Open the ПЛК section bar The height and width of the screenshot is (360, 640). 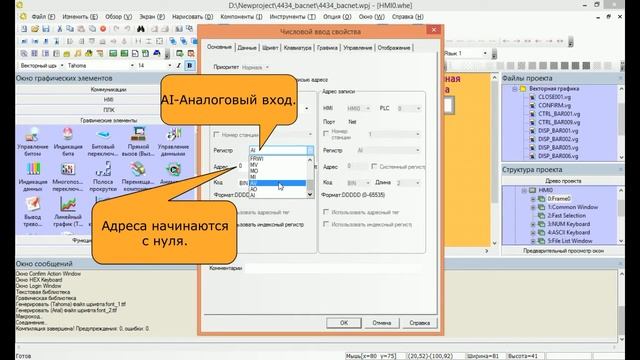[x=109, y=110]
